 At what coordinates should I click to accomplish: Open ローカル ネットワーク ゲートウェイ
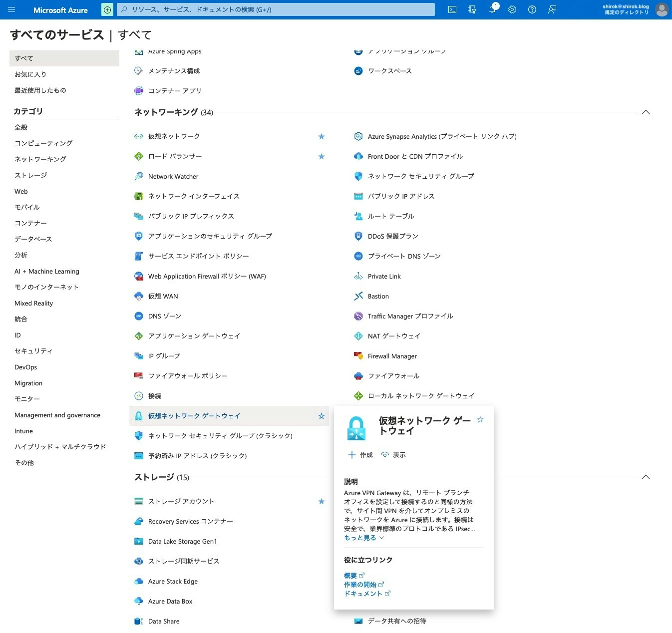click(421, 396)
